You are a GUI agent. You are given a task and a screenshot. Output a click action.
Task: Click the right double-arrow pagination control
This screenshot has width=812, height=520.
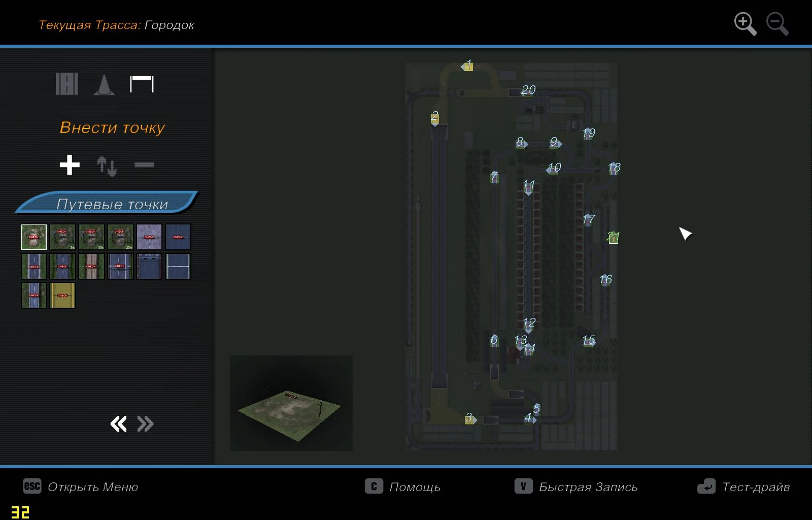coord(145,423)
